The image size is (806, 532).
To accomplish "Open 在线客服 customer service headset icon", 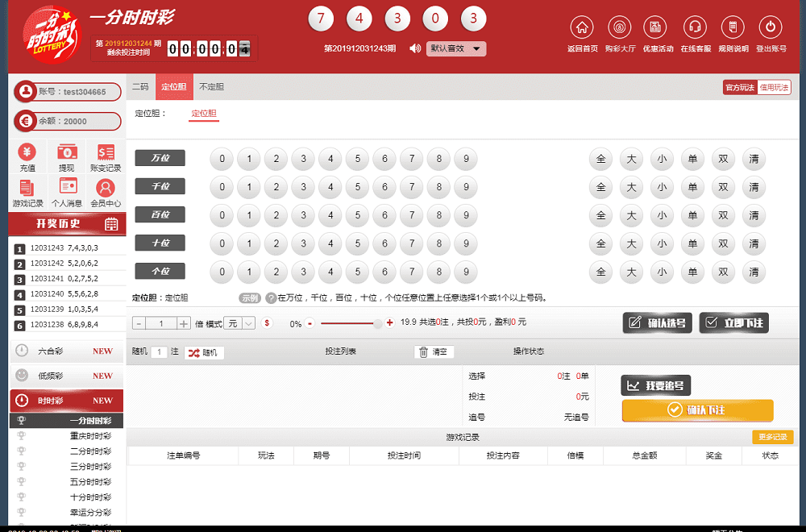I will coord(695,27).
